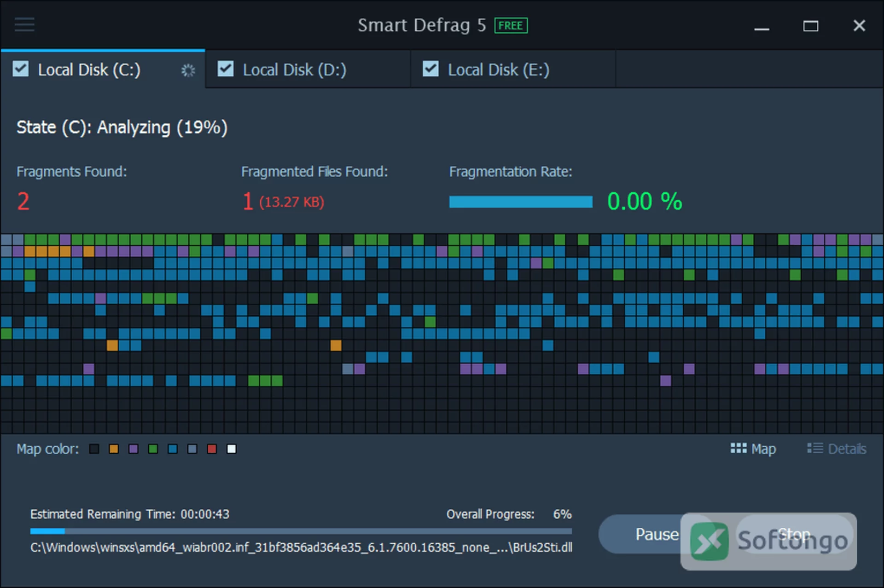
Task: Click the BrUs2Sti.dll file path text
Action: point(302,548)
